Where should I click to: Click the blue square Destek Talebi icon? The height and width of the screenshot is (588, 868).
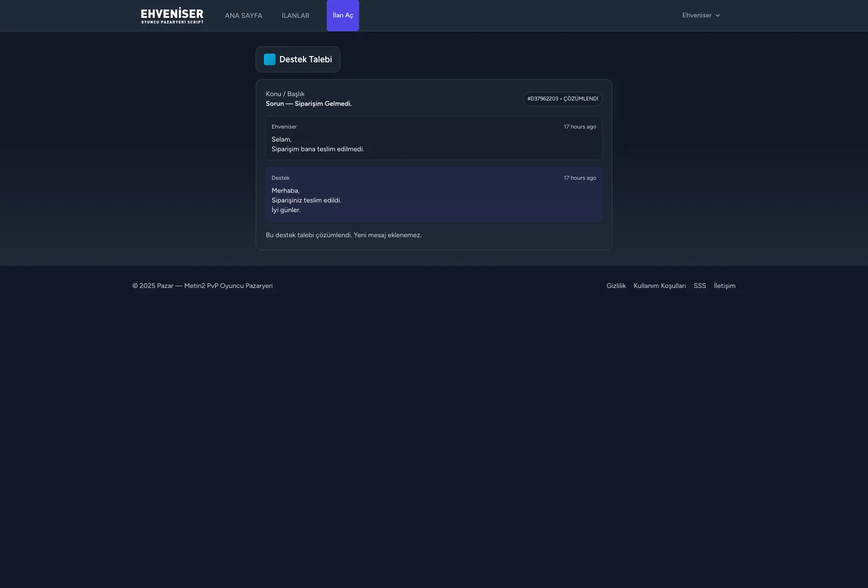tap(270, 59)
